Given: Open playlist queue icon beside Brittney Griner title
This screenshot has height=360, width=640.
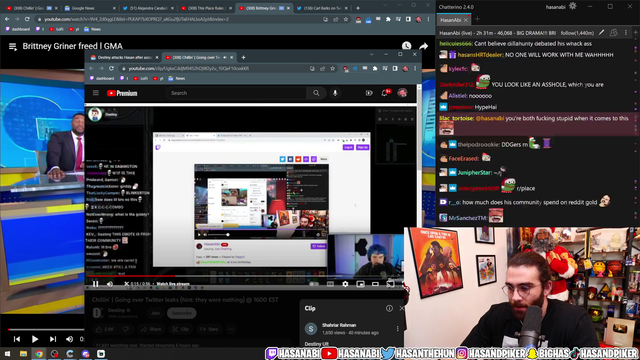Looking at the screenshot, I should [x=13, y=47].
